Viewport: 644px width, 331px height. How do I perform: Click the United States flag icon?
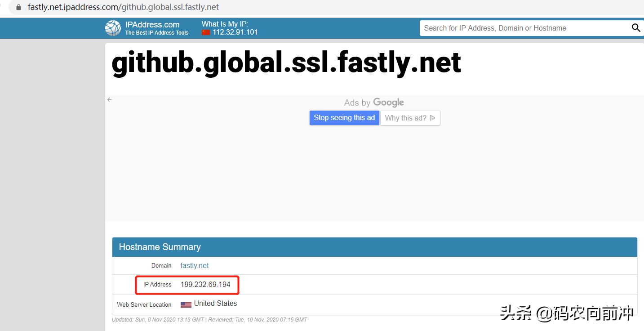pos(186,304)
